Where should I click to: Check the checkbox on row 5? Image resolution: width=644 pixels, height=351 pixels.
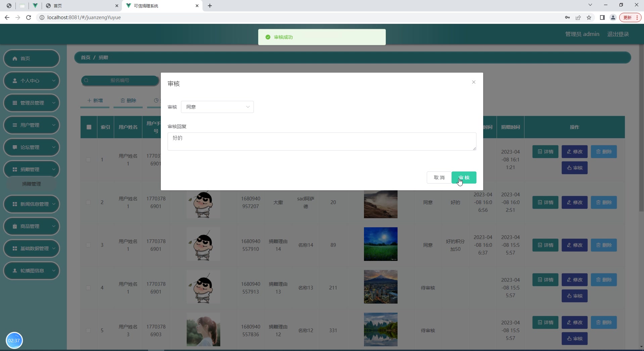click(x=88, y=330)
